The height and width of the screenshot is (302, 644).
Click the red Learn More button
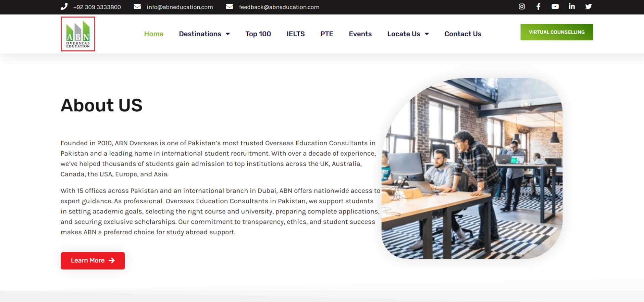coord(93,261)
